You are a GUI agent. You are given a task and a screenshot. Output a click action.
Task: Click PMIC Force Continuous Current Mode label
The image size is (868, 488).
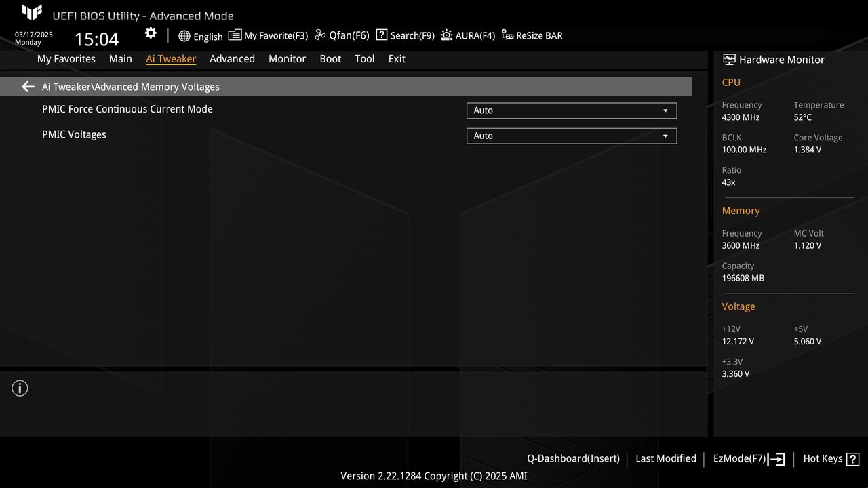pos(127,109)
